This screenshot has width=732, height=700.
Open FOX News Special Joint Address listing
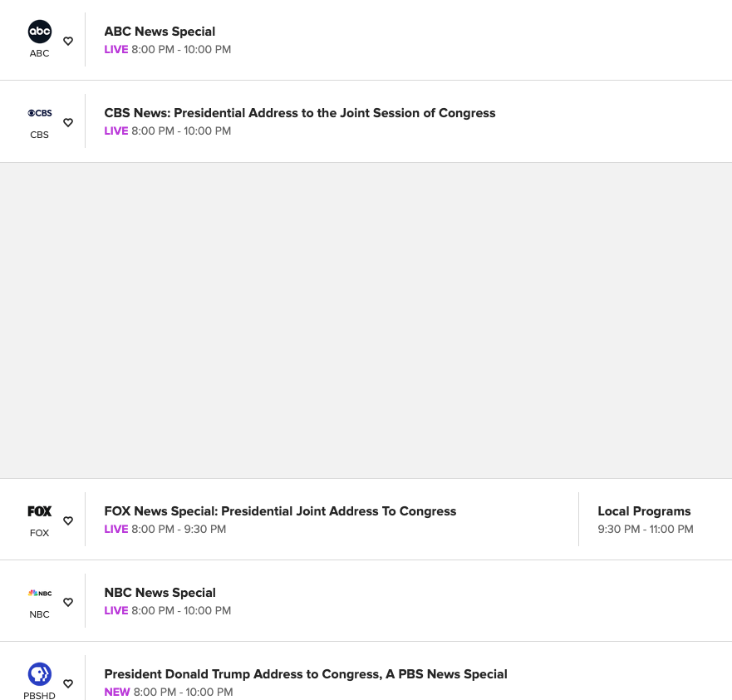click(280, 511)
